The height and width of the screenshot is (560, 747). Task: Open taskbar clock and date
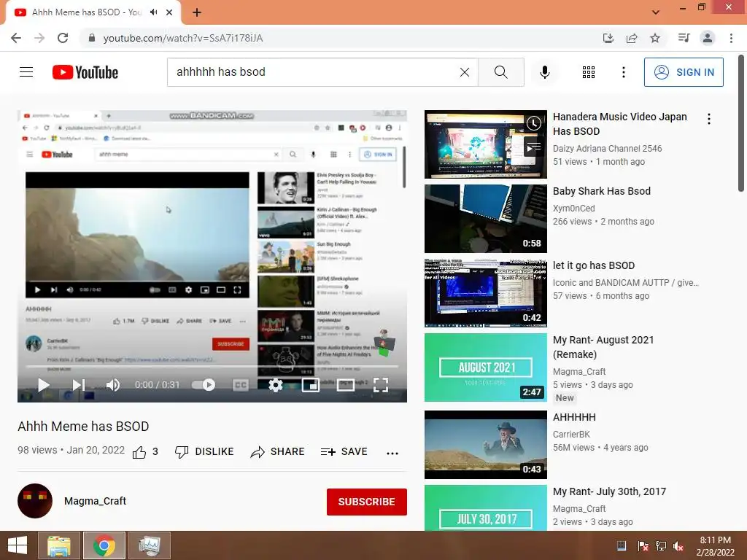(x=715, y=546)
